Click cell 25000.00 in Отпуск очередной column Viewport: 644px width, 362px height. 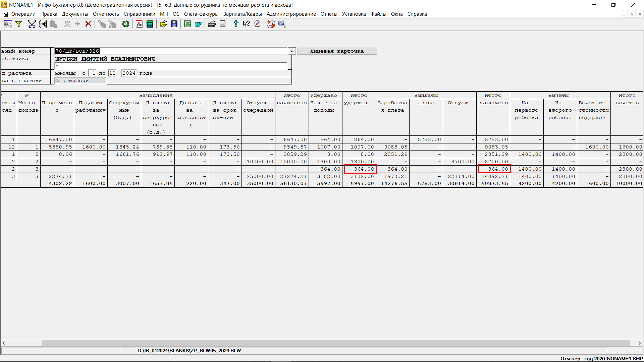258,176
